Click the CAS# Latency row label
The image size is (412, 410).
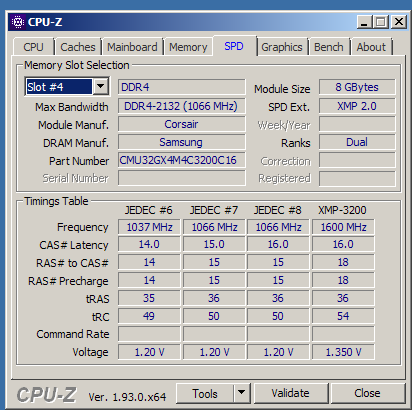click(74, 245)
